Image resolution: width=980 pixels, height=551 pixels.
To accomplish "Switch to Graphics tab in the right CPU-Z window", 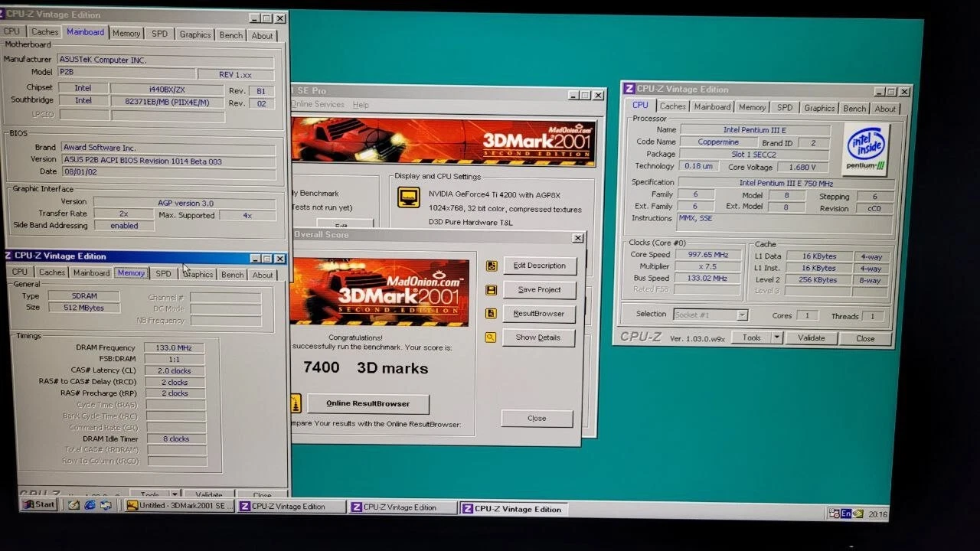I will [x=819, y=109].
